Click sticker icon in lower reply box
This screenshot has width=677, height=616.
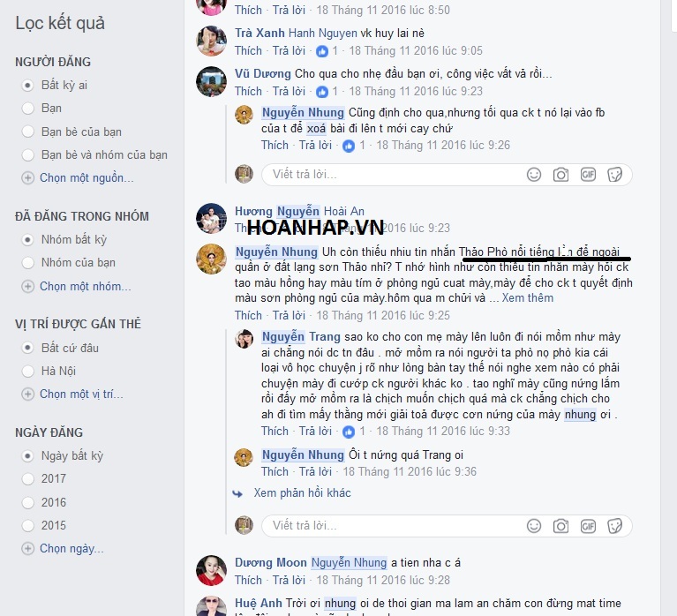[x=614, y=526]
